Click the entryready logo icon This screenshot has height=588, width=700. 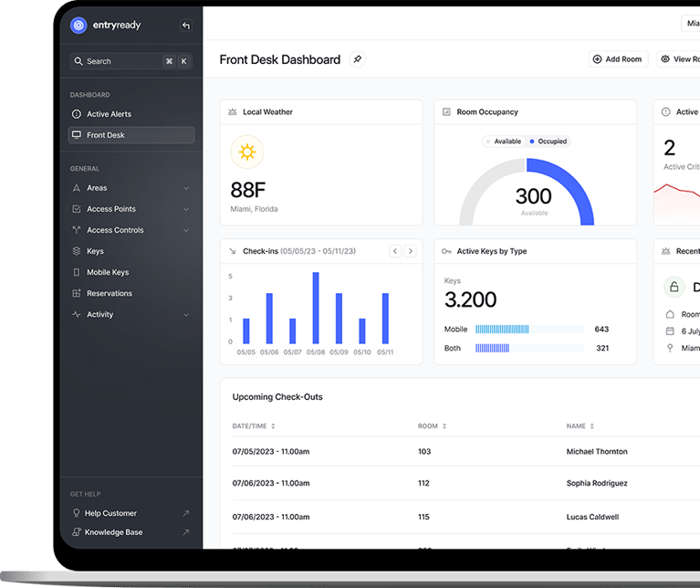click(78, 26)
